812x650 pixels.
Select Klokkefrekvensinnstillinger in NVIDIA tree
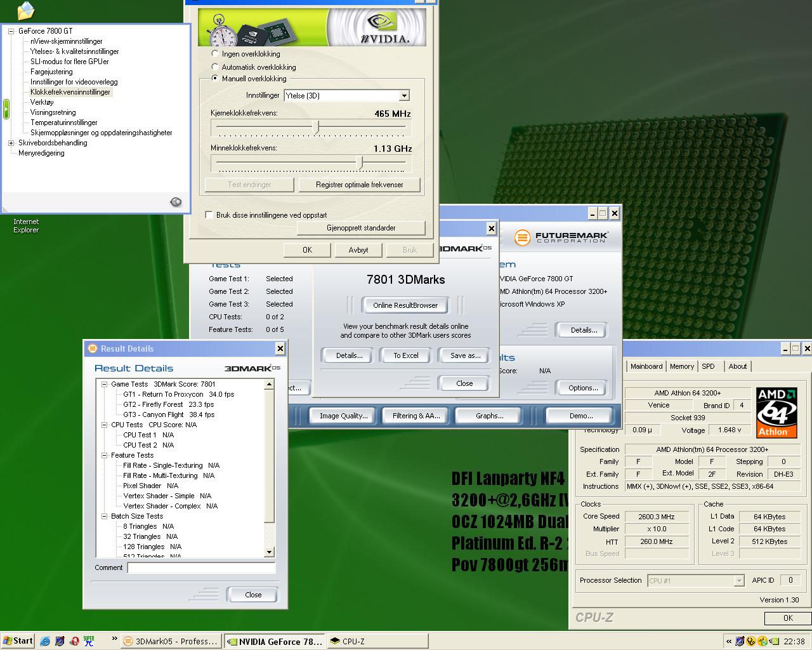pos(70,92)
